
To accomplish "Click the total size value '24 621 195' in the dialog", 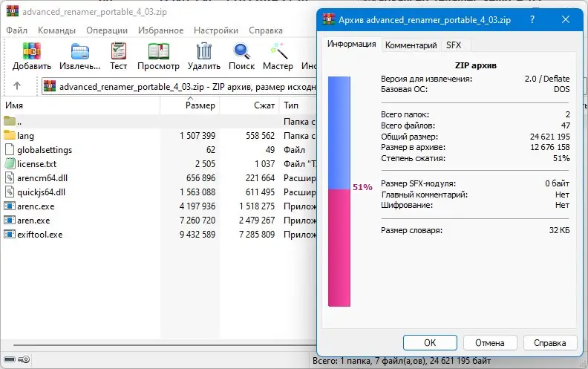I will point(549,137).
